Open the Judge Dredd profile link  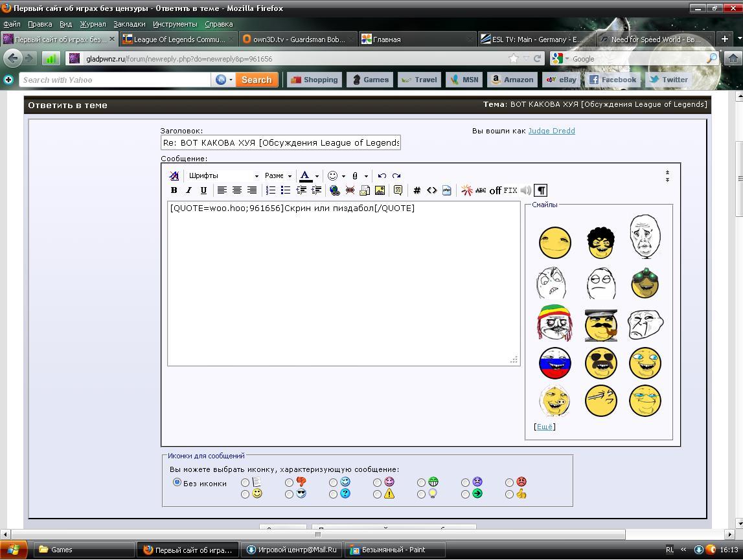point(551,131)
